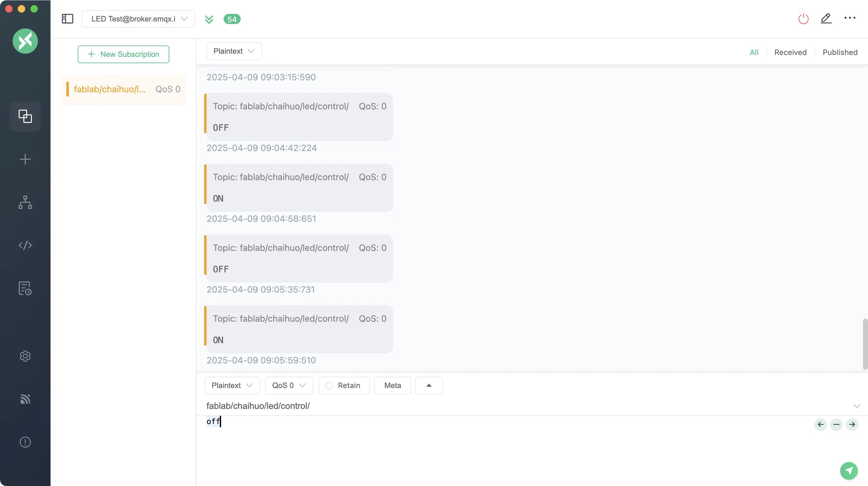Expand the QoS 0 publish dropdown
This screenshot has width=868, height=486.
point(289,385)
